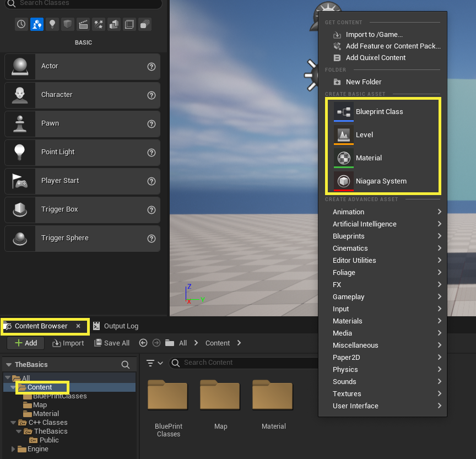Open the Cinematics submenu
476x459 pixels.
click(x=382, y=249)
